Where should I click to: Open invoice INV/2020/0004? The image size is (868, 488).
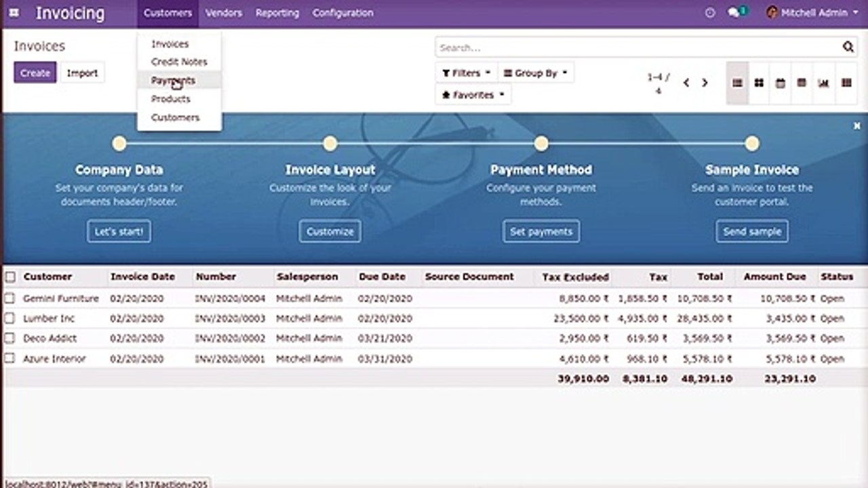(x=230, y=298)
